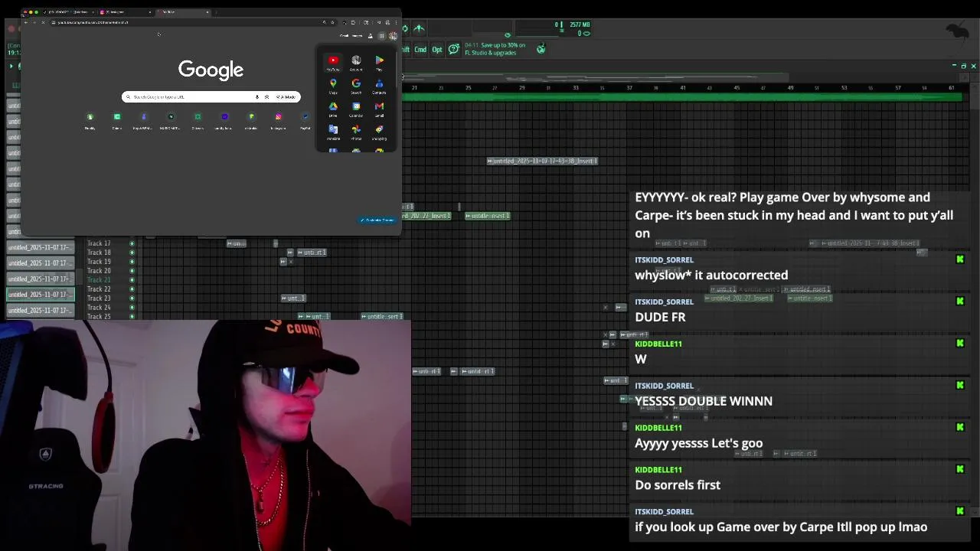Open Shopping in the Google apps panel
This screenshot has width=980, height=551.
tap(379, 132)
